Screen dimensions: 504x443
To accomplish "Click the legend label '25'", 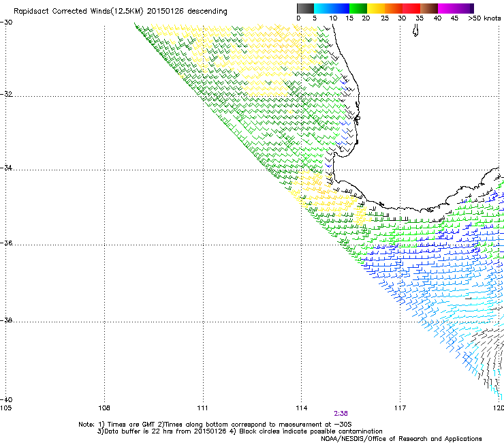I will [x=385, y=18].
